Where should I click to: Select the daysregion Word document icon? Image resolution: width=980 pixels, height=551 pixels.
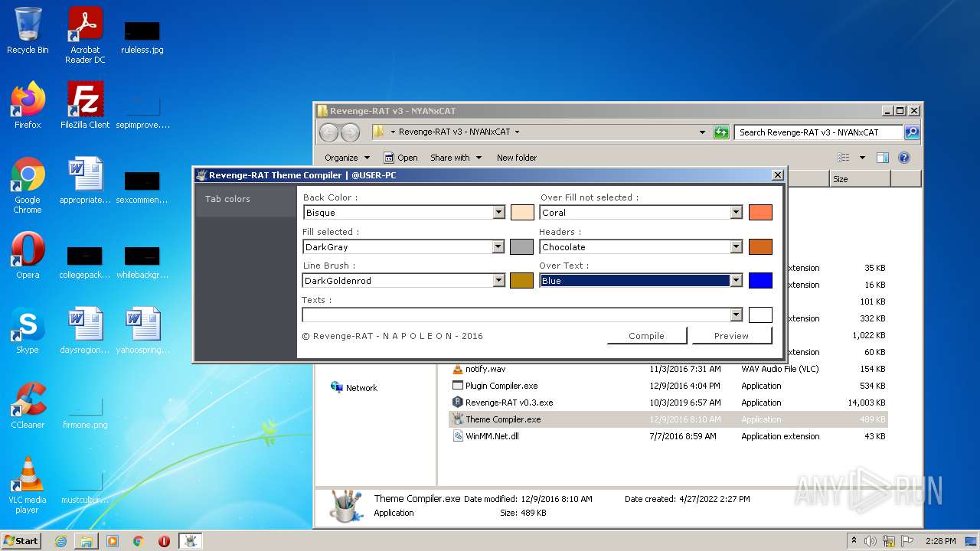click(x=85, y=331)
